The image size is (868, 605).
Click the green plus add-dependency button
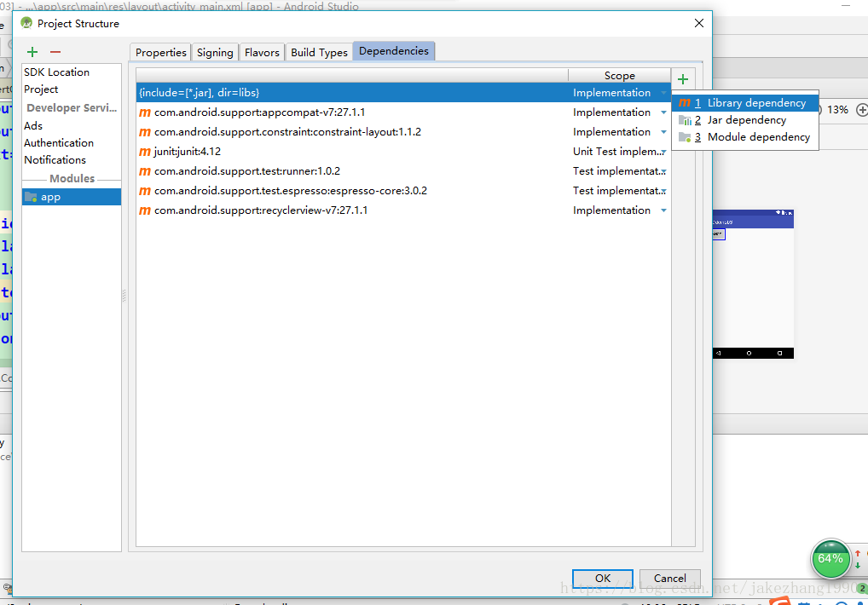tap(683, 79)
